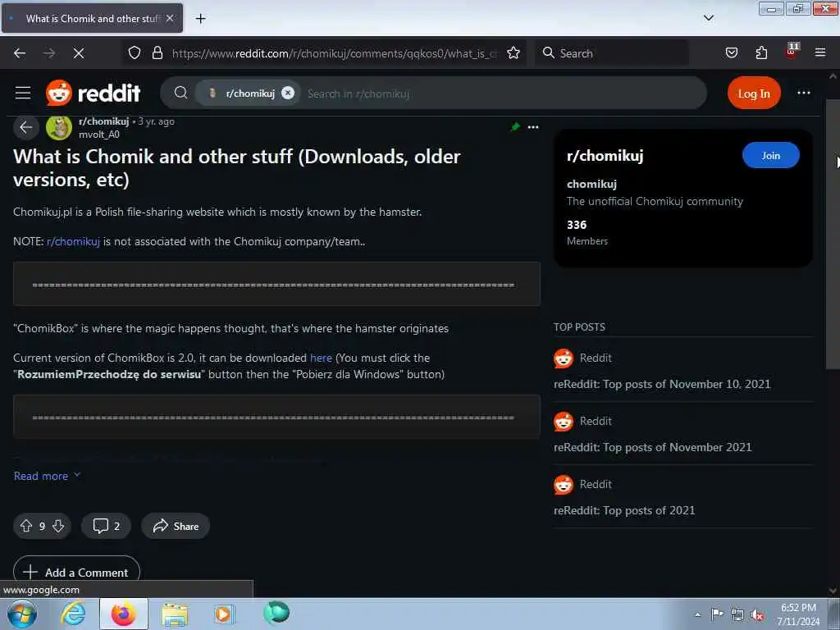Go to Reddit home logo
Image resolution: width=840 pixels, height=630 pixels.
point(94,94)
